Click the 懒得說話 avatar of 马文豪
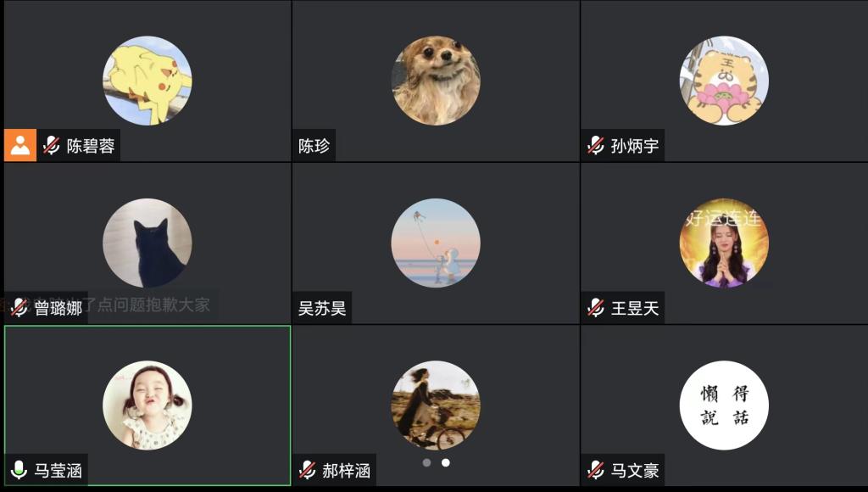 coord(724,405)
